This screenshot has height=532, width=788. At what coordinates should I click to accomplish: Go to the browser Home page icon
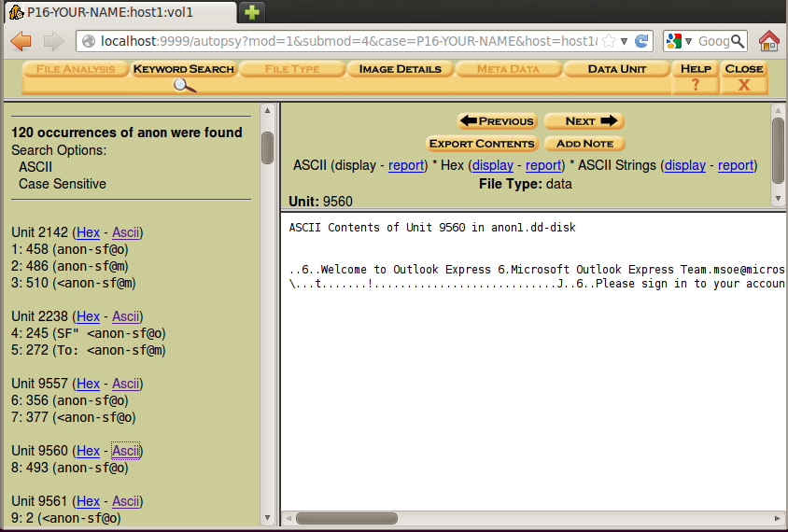click(768, 41)
